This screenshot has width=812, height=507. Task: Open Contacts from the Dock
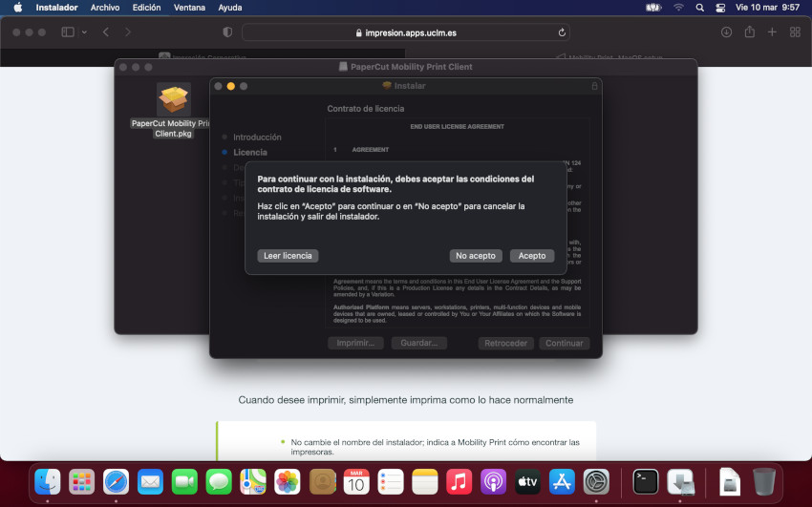click(x=322, y=482)
